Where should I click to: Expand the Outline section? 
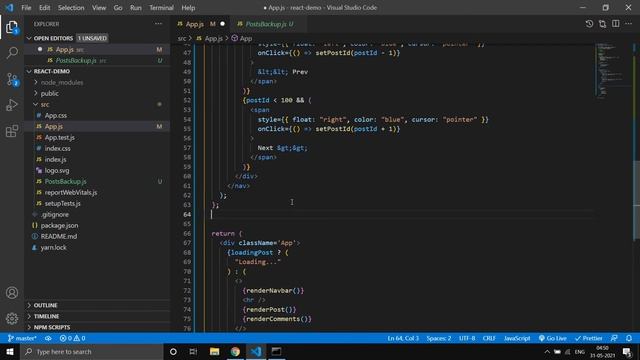[98, 305]
